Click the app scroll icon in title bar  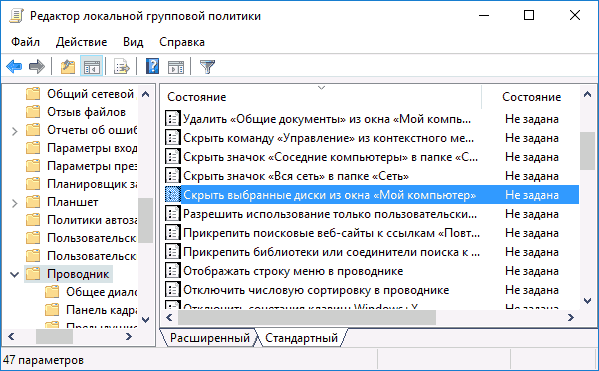click(x=16, y=16)
